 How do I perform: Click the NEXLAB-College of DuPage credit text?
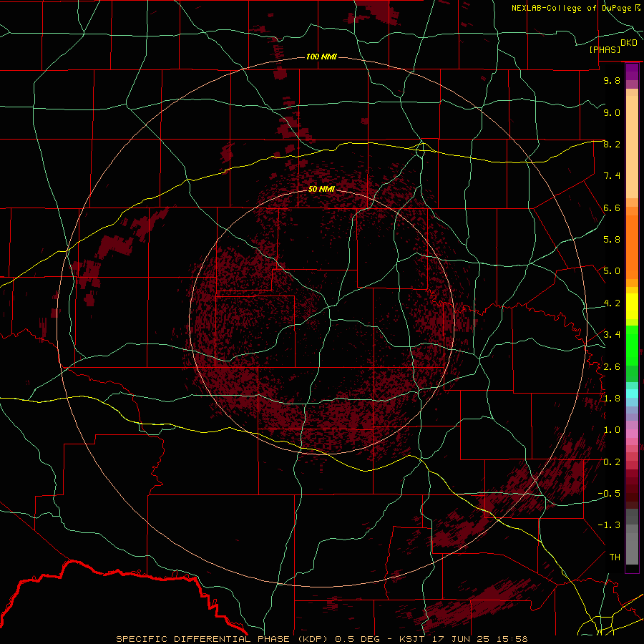(572, 8)
